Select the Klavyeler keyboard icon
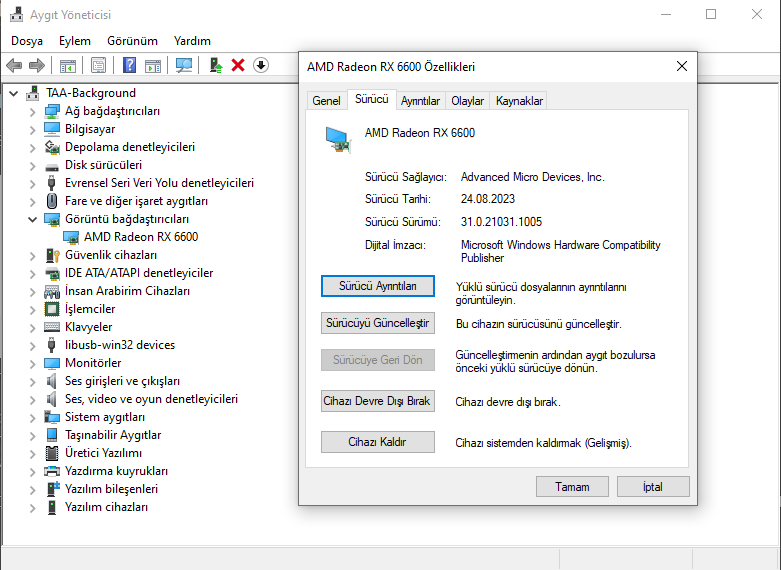The height and width of the screenshot is (570, 781). coord(52,327)
